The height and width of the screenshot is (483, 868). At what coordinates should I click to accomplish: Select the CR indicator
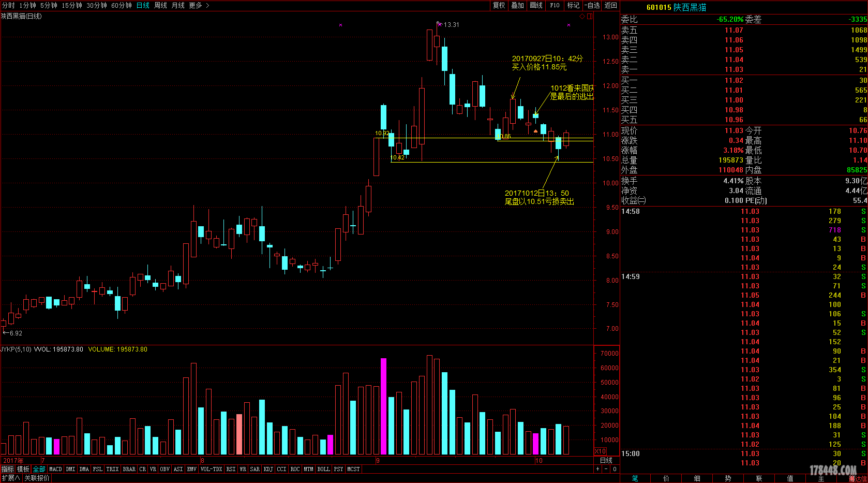[142, 469]
